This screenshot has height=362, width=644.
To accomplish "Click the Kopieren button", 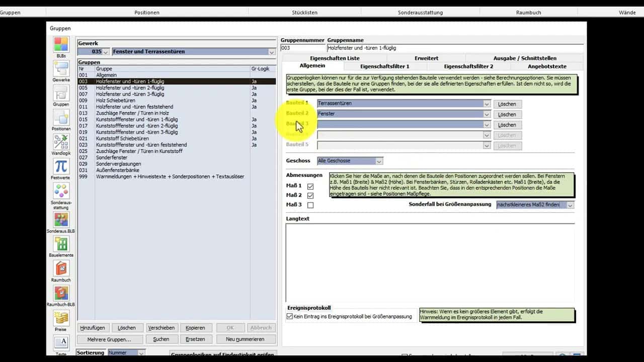I will pos(195,328).
